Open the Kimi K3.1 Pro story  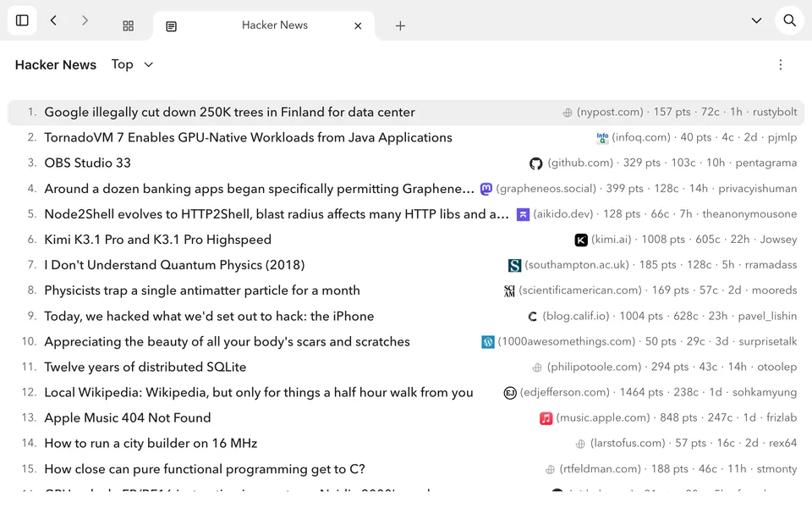click(x=158, y=240)
